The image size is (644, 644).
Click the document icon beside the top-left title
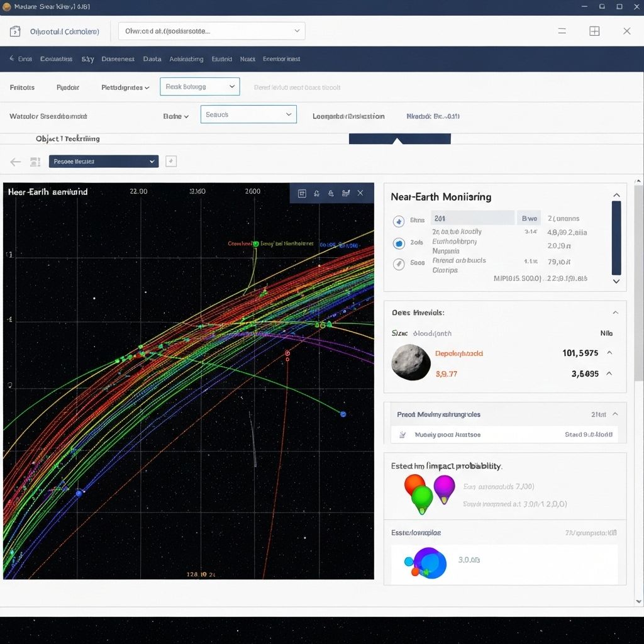click(x=16, y=31)
